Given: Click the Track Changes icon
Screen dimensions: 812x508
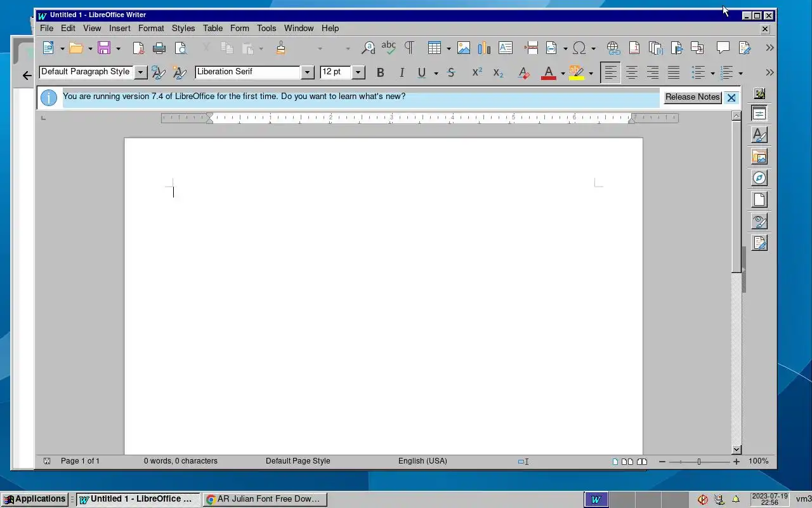Looking at the screenshot, I should pos(745,48).
